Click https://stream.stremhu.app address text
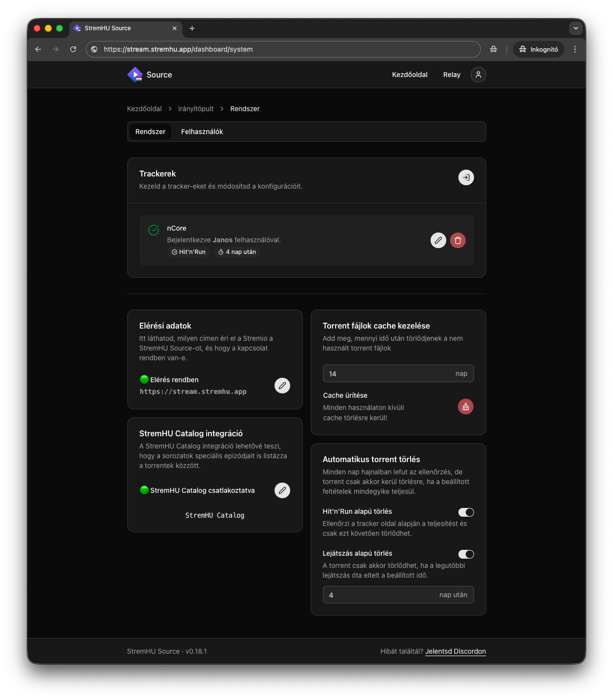Screen dimensions: 613x700 (x=193, y=391)
